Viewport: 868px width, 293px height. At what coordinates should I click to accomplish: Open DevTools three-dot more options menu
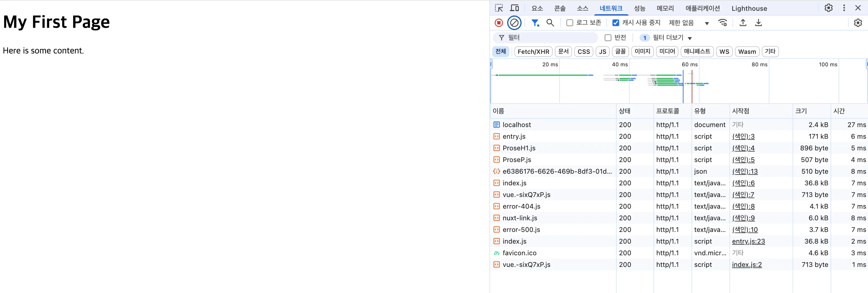pyautogui.click(x=844, y=8)
